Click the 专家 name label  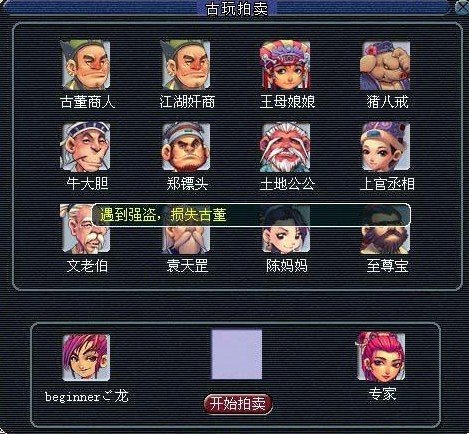[382, 394]
